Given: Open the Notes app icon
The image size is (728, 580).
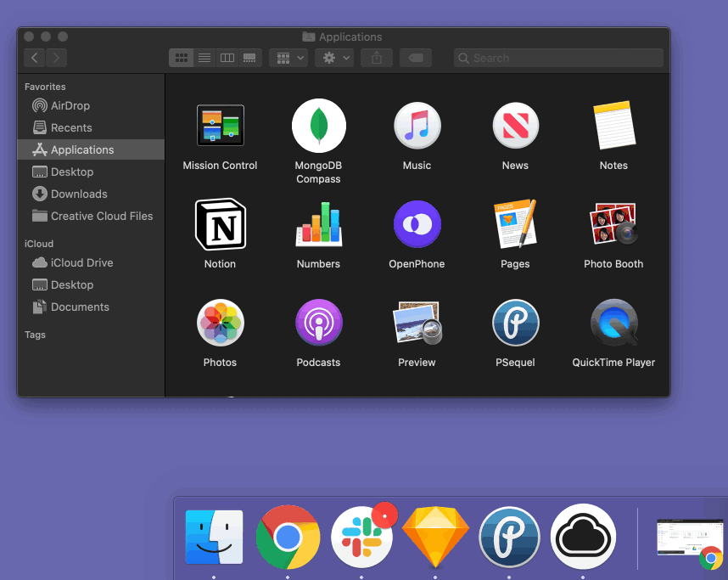Looking at the screenshot, I should [x=613, y=126].
